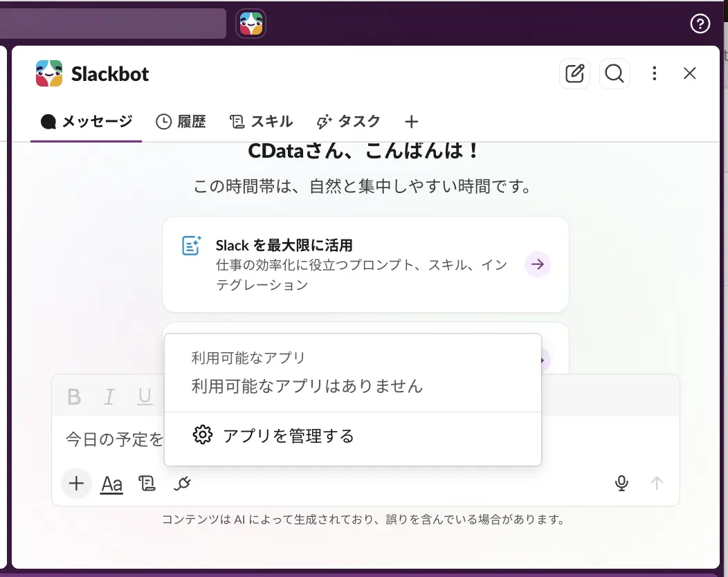Open the help question mark icon
Viewport: 728px width, 577px height.
click(x=700, y=24)
